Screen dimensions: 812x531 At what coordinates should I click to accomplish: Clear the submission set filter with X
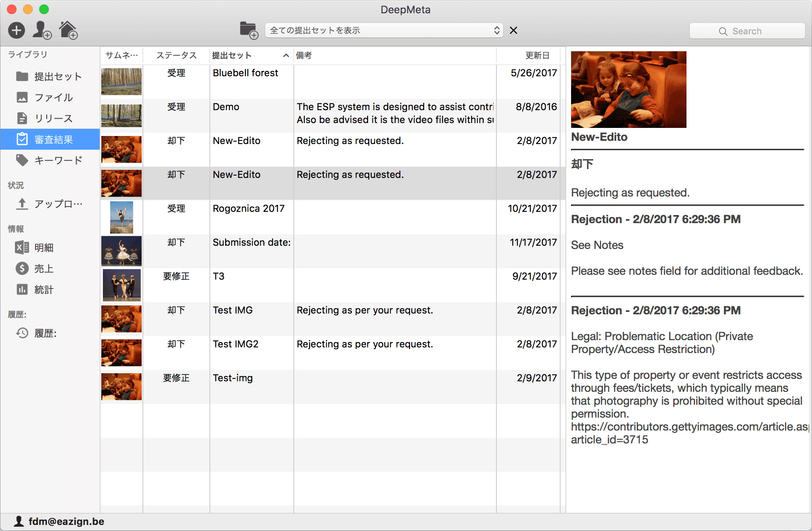[x=513, y=30]
